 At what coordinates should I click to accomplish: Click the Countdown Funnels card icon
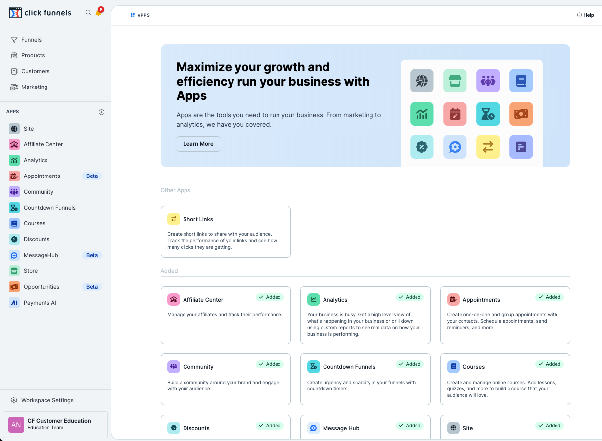click(x=313, y=367)
